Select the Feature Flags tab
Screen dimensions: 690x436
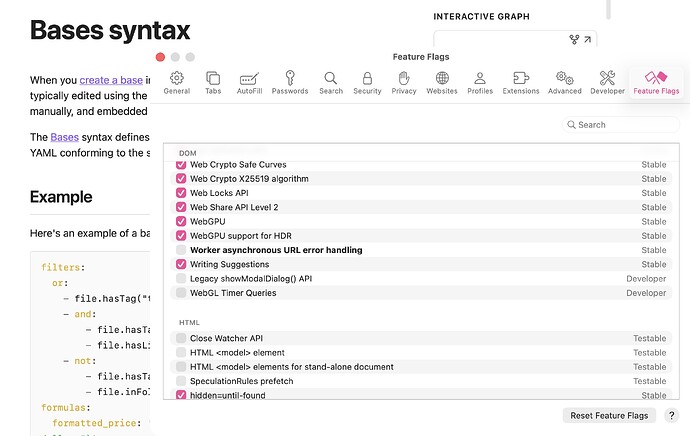point(656,82)
